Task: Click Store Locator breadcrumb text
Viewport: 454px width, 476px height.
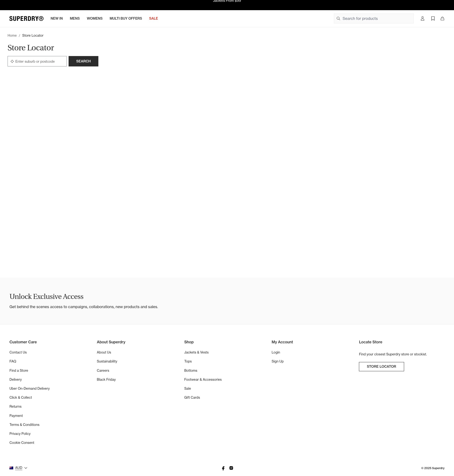Action: click(x=33, y=35)
